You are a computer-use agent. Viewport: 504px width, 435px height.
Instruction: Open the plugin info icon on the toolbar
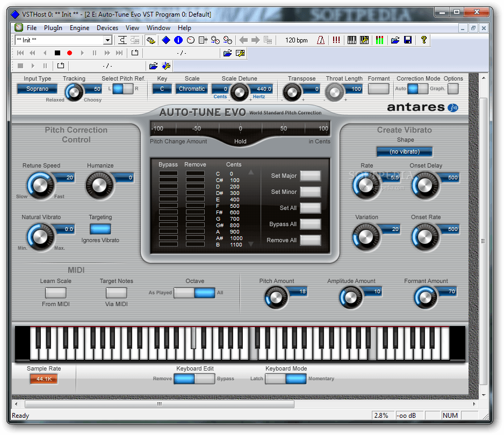178,40
